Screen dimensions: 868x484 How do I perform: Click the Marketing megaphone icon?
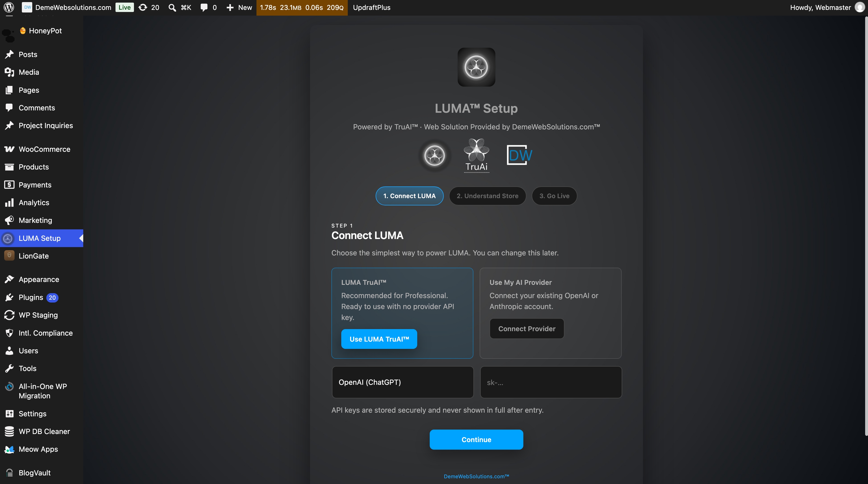tap(9, 220)
